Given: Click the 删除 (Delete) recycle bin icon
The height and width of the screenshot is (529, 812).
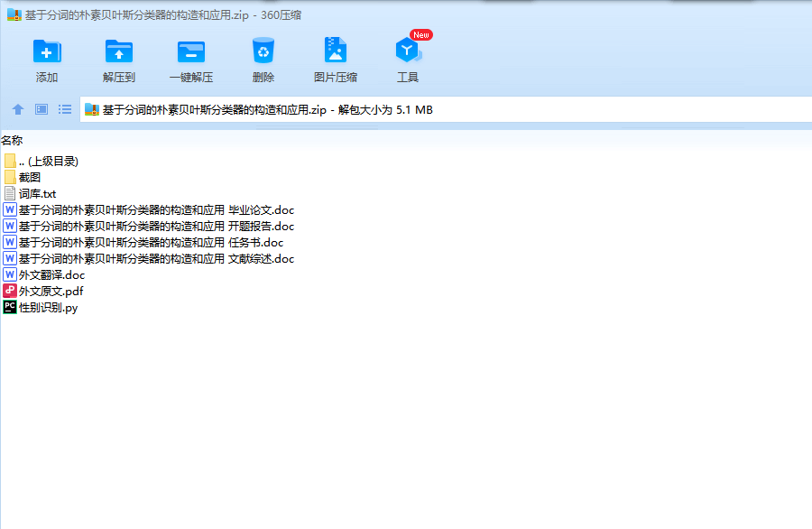Looking at the screenshot, I should coord(263,51).
